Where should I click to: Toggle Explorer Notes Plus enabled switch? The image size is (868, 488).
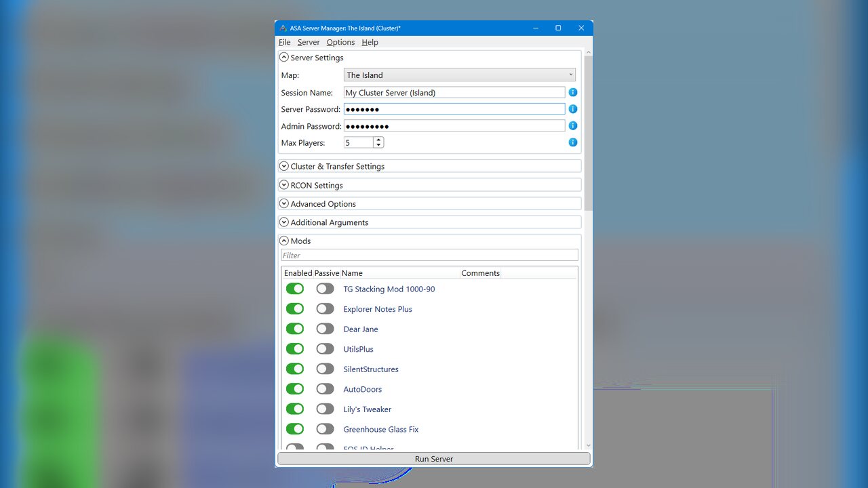click(x=295, y=309)
